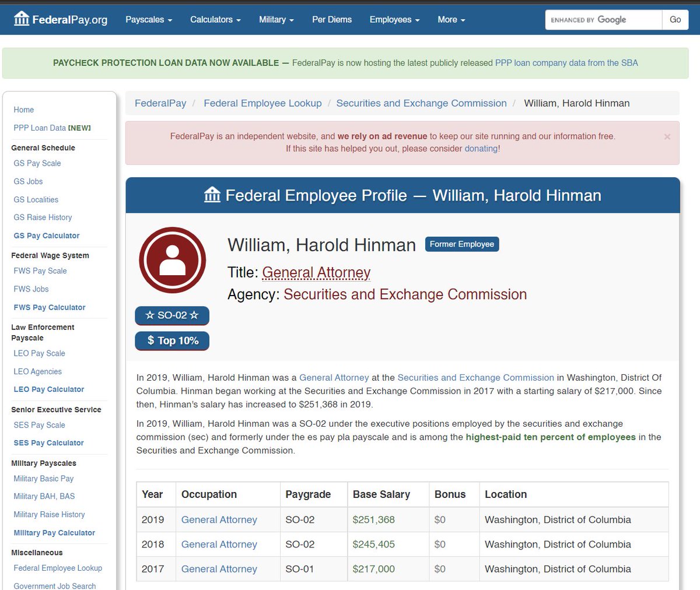The width and height of the screenshot is (700, 590).
Task: Expand the Military navigation menu
Action: (276, 19)
